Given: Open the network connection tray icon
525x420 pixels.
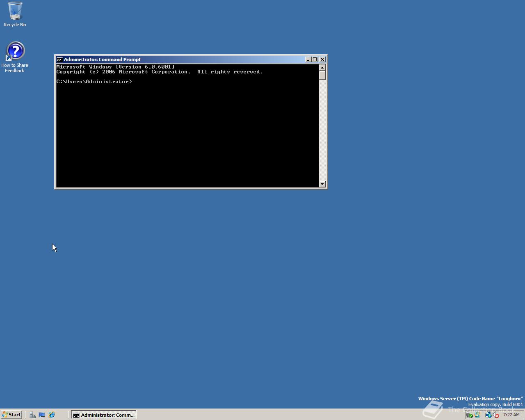Looking at the screenshot, I should (x=488, y=415).
